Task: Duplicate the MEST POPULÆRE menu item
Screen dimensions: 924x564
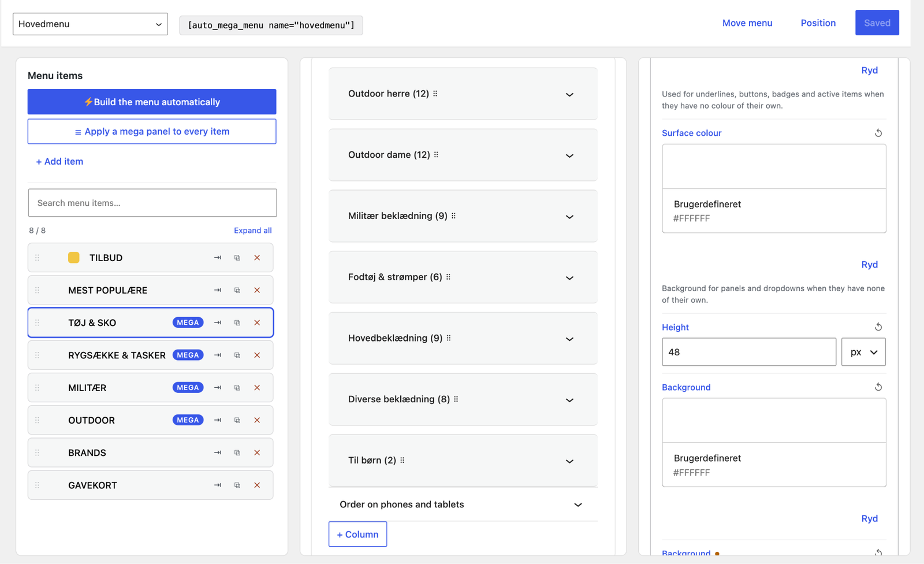Action: click(x=237, y=290)
